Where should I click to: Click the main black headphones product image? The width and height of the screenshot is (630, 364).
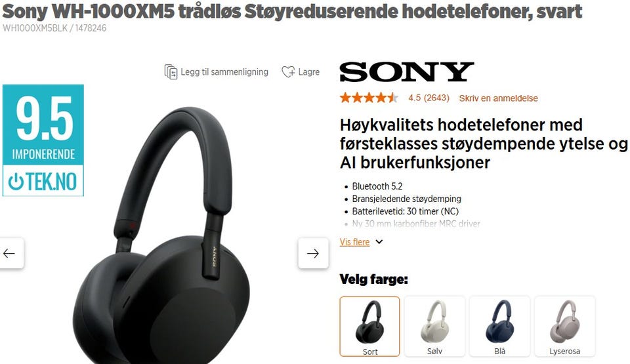161,235
